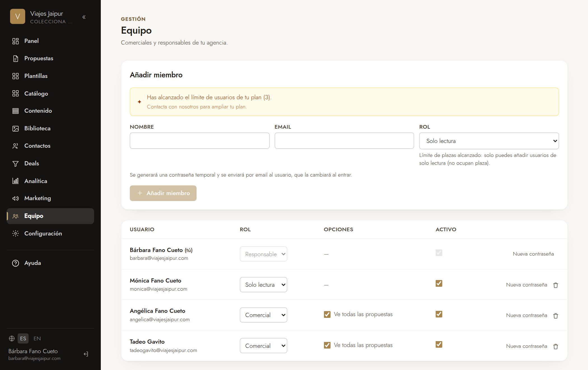Click the USUARIO column header
The image size is (588, 370).
pyautogui.click(x=142, y=229)
